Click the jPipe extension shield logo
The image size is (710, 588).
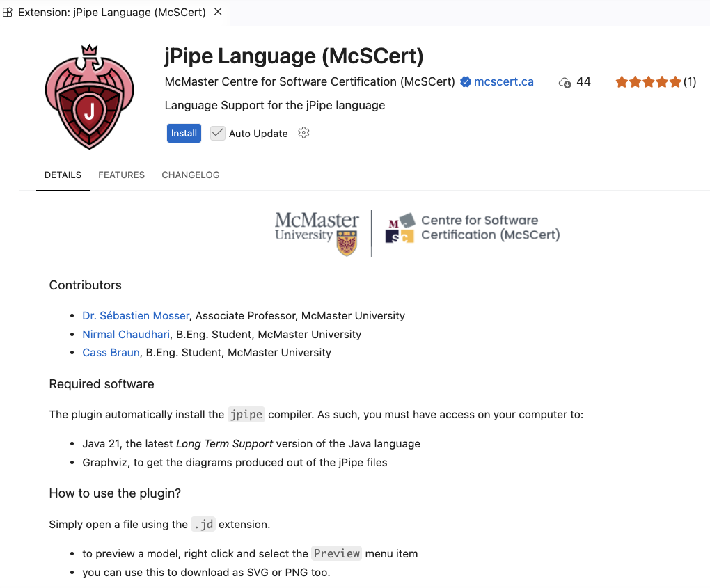[89, 97]
